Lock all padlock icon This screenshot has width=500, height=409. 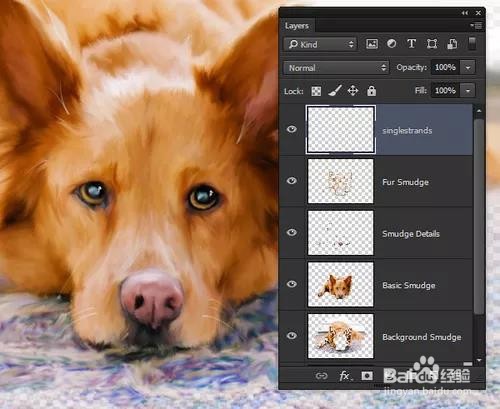coord(371,91)
